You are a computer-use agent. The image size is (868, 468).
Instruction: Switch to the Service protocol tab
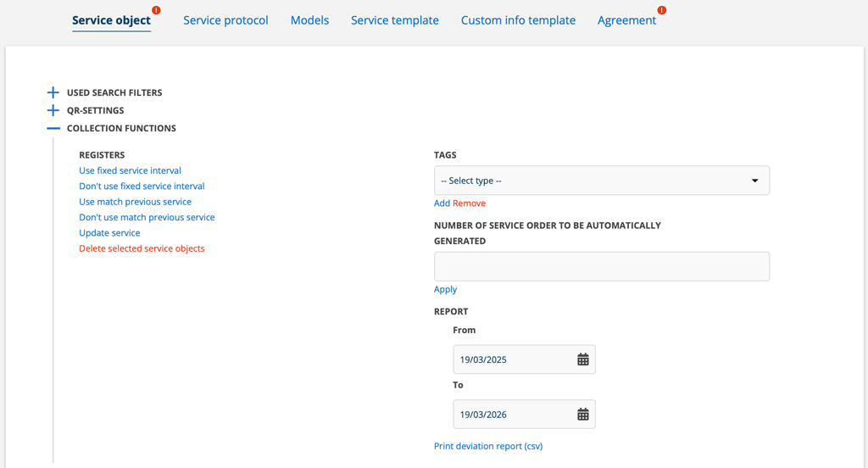pos(225,20)
